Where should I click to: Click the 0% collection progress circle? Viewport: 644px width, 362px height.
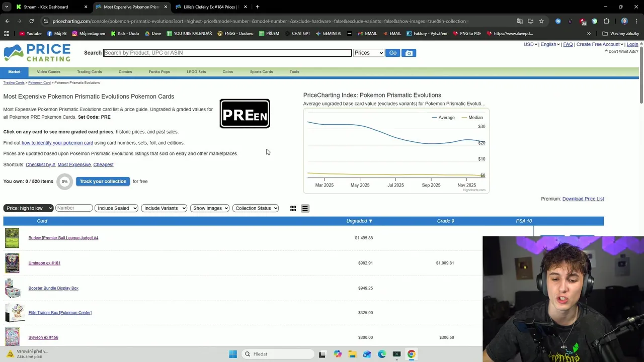64,182
